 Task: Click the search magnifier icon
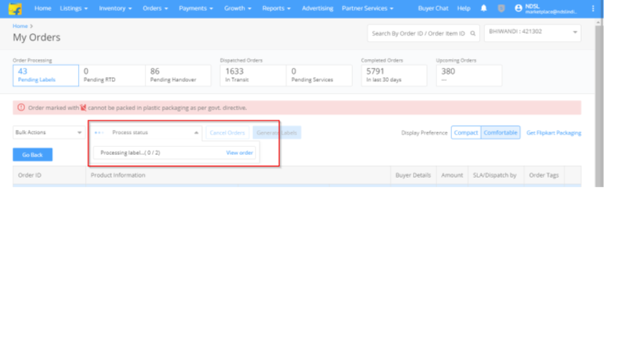coord(473,33)
